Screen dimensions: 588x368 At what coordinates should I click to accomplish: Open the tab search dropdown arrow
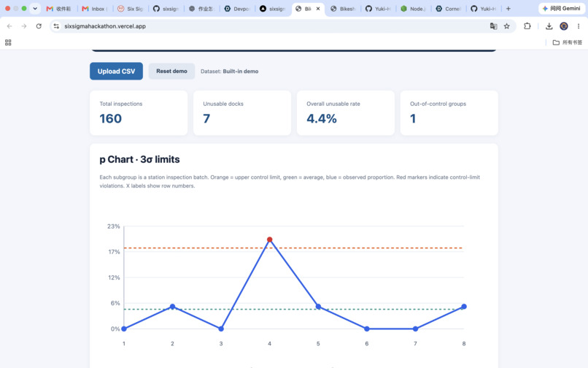(35, 8)
